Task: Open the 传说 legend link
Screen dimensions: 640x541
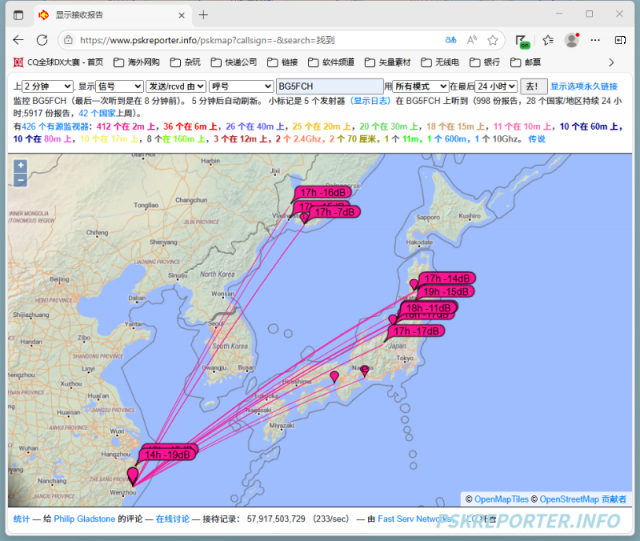Action: click(537, 139)
